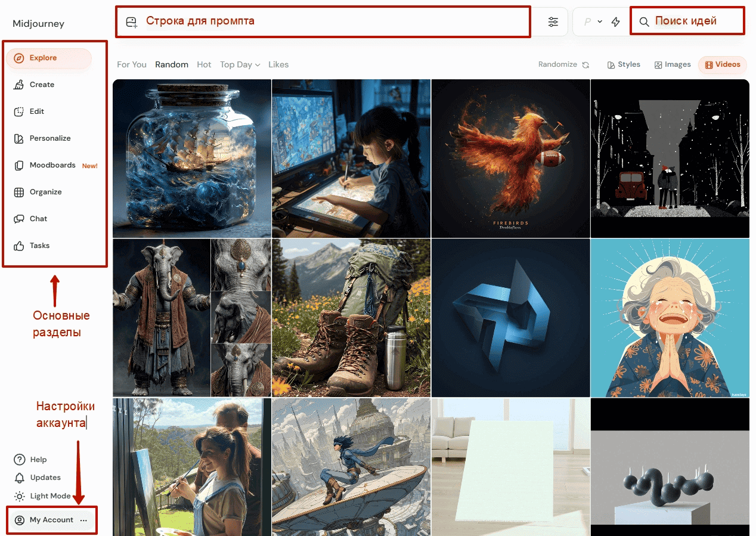Click the Moodboards icon in sidebar
The height and width of the screenshot is (536, 756).
pos(19,165)
